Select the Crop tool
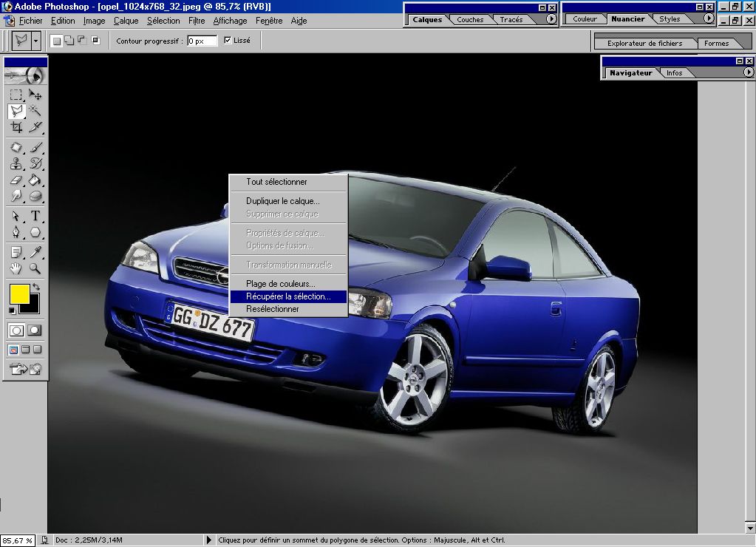 tap(16, 127)
